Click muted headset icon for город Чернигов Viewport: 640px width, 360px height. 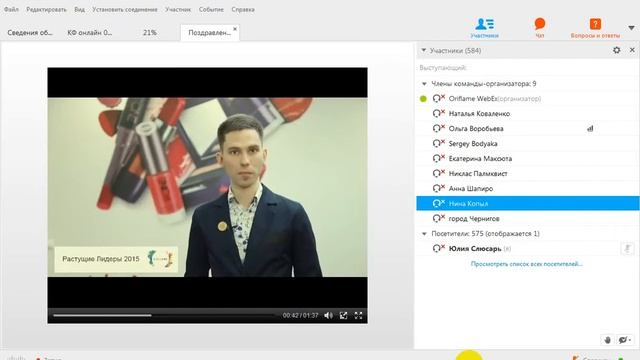point(438,218)
